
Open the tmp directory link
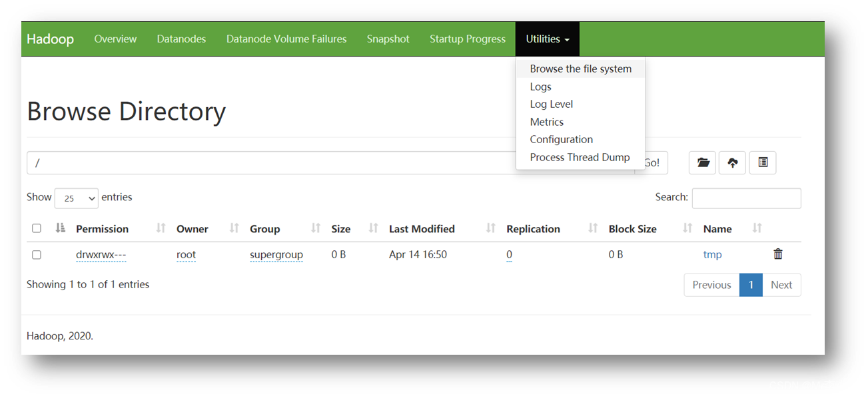pyautogui.click(x=712, y=255)
